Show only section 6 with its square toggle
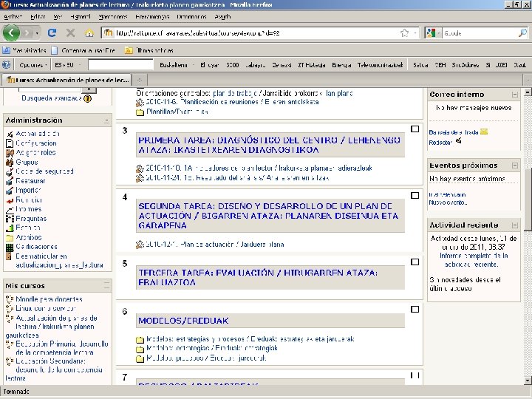Viewport: 532px width, 399px height. pyautogui.click(x=415, y=310)
